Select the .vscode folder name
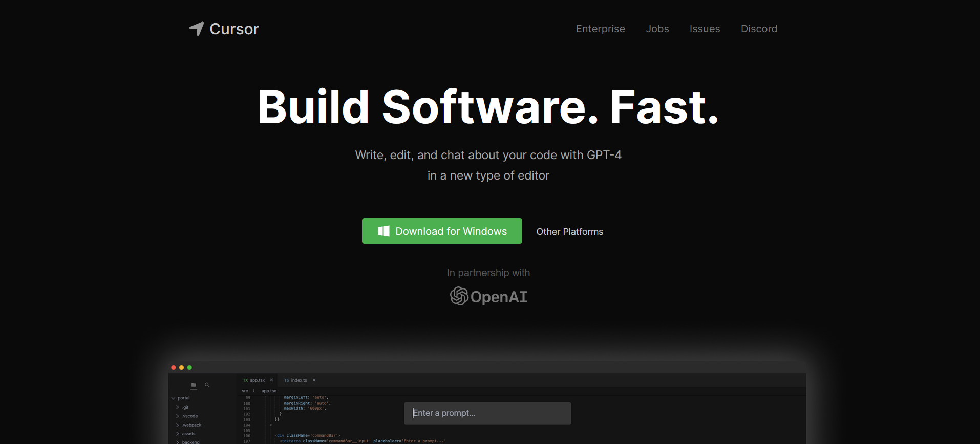 pyautogui.click(x=190, y=416)
